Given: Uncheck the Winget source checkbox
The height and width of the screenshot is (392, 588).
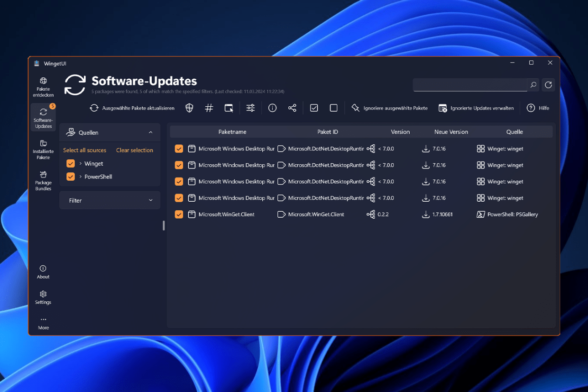Looking at the screenshot, I should pos(71,163).
